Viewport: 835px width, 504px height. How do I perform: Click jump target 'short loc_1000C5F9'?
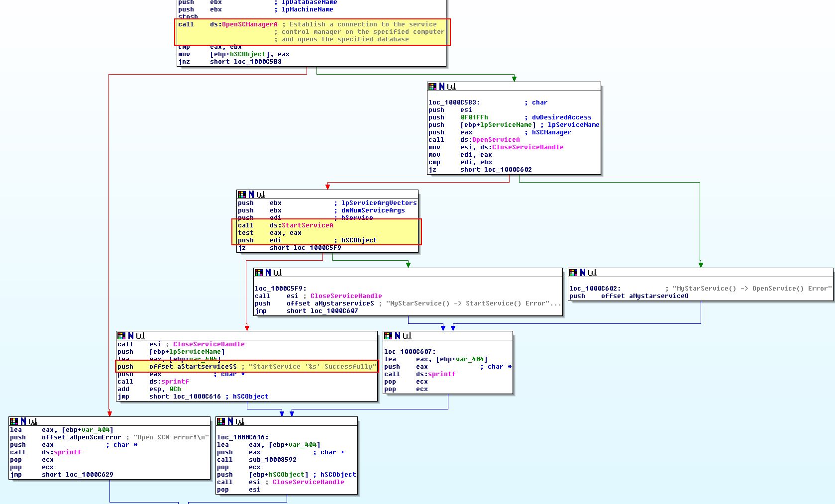click(306, 248)
